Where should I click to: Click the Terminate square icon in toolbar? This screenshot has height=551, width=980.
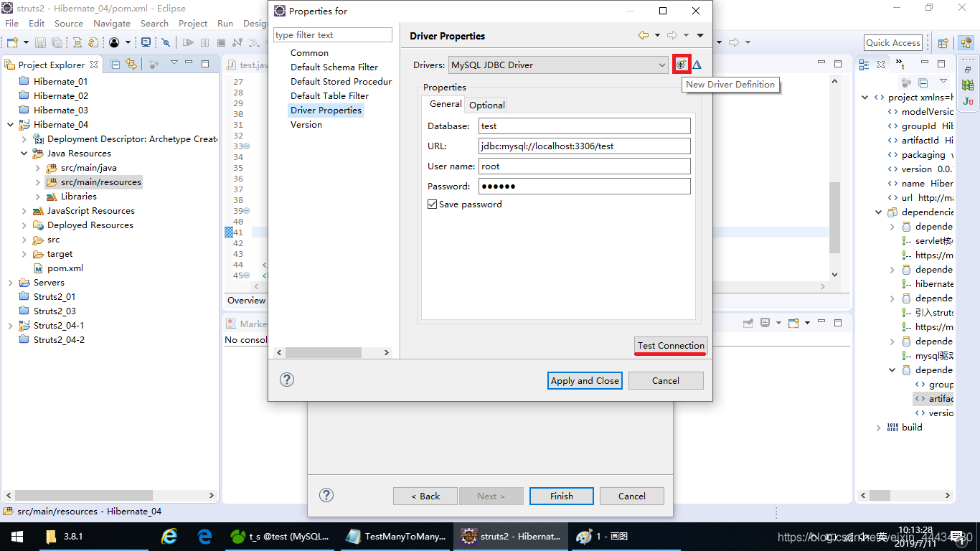221,42
